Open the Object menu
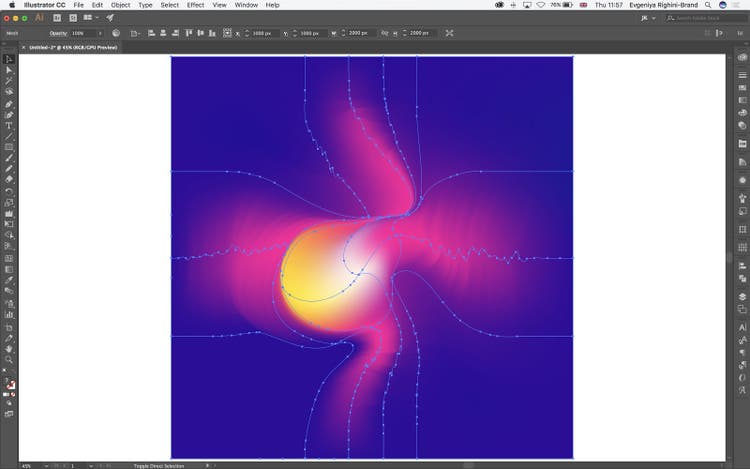 click(x=120, y=5)
